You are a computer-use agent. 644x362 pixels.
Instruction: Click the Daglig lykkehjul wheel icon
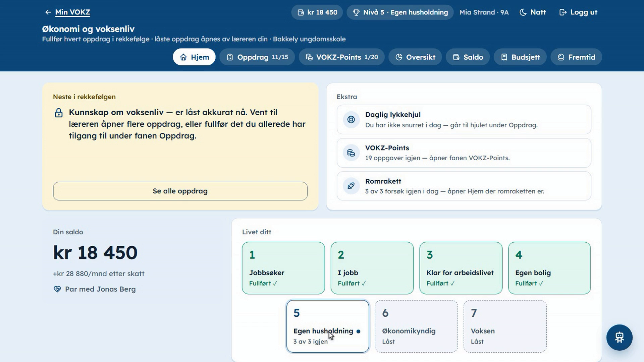pyautogui.click(x=351, y=120)
